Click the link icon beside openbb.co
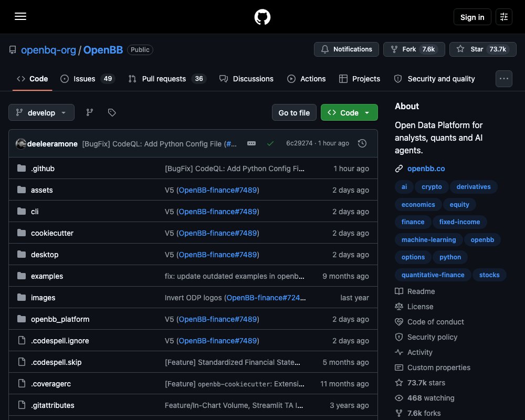This screenshot has height=420, width=525. [399, 169]
